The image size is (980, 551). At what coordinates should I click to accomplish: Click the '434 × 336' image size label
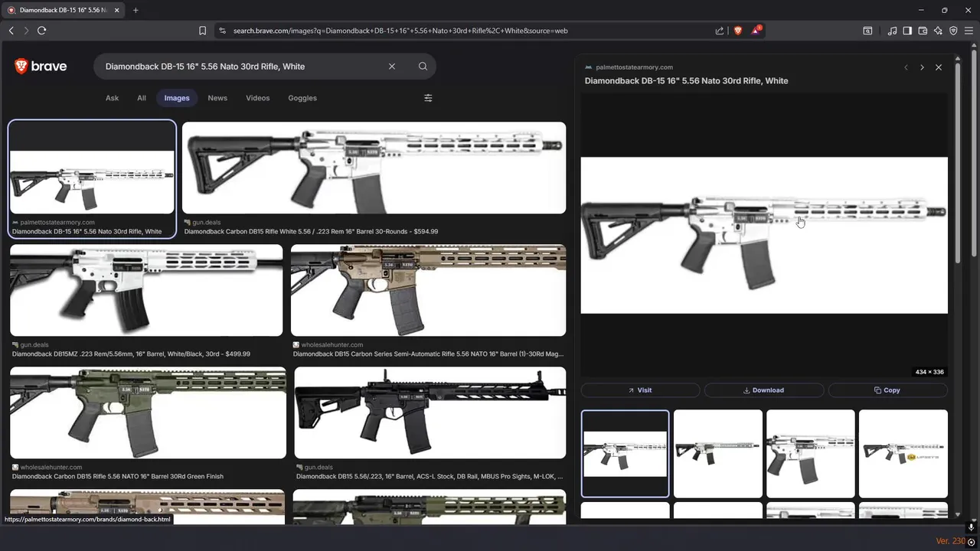(929, 372)
